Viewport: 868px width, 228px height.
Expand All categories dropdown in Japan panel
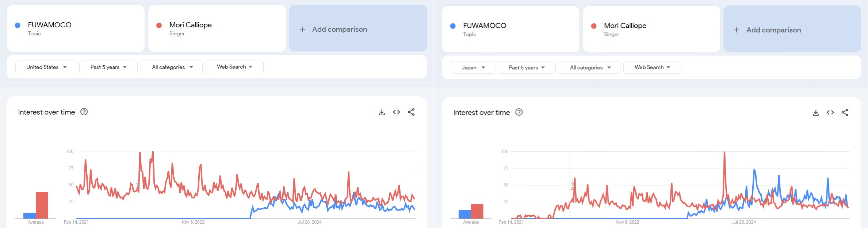click(589, 67)
